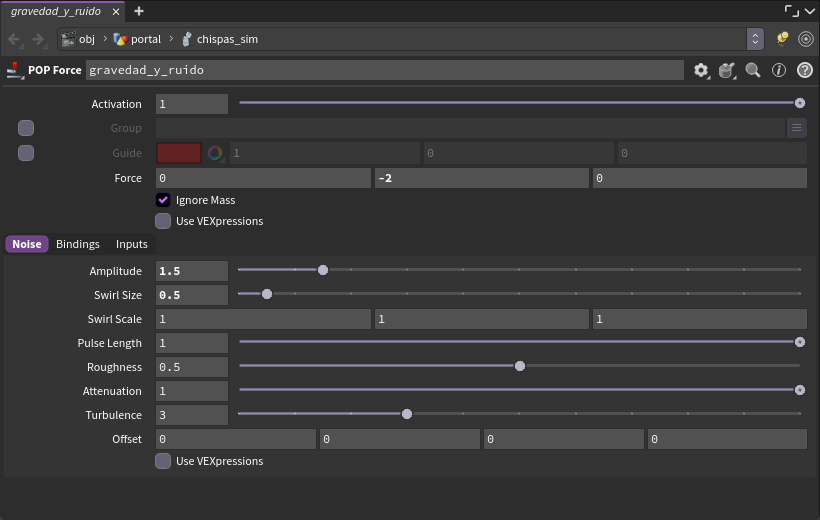Click the Force Y field showing -2

[x=482, y=178]
